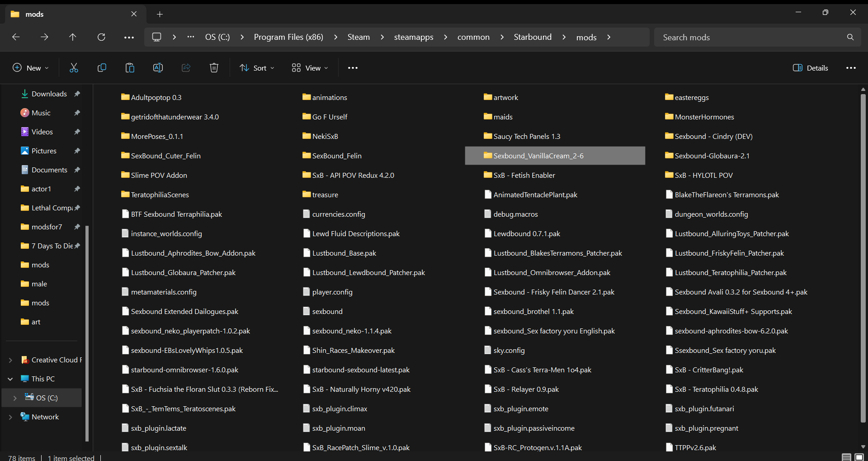
Task: Select the Steam breadcrumb in address bar
Action: [x=358, y=37]
